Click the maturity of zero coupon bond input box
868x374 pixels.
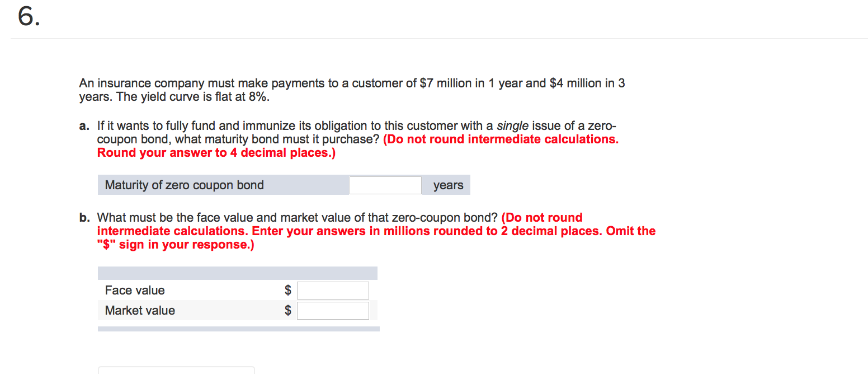click(x=385, y=185)
